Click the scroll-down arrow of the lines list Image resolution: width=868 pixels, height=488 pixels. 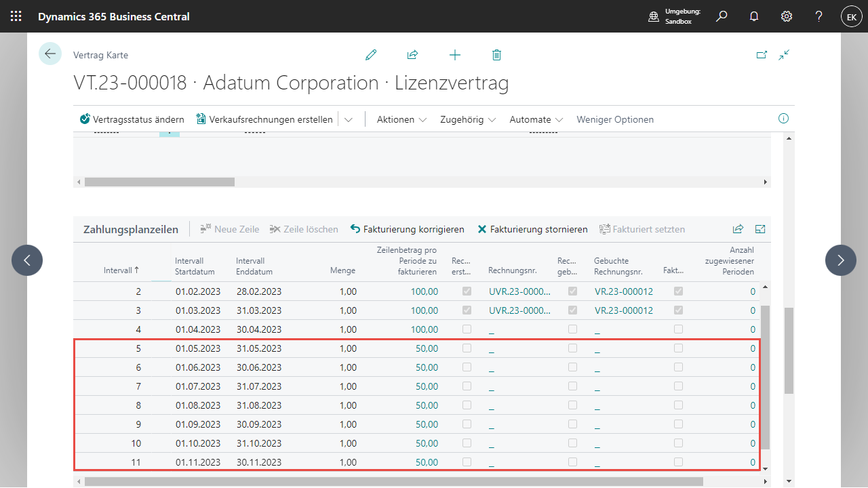pyautogui.click(x=766, y=468)
